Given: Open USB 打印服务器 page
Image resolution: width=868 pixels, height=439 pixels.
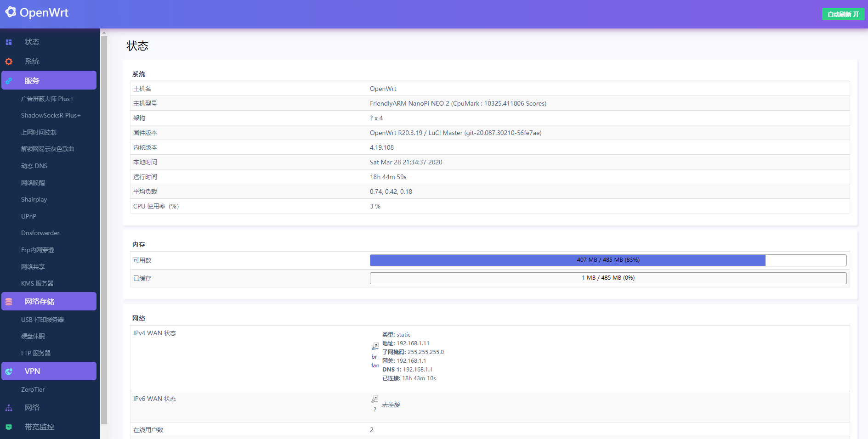Looking at the screenshot, I should point(42,320).
